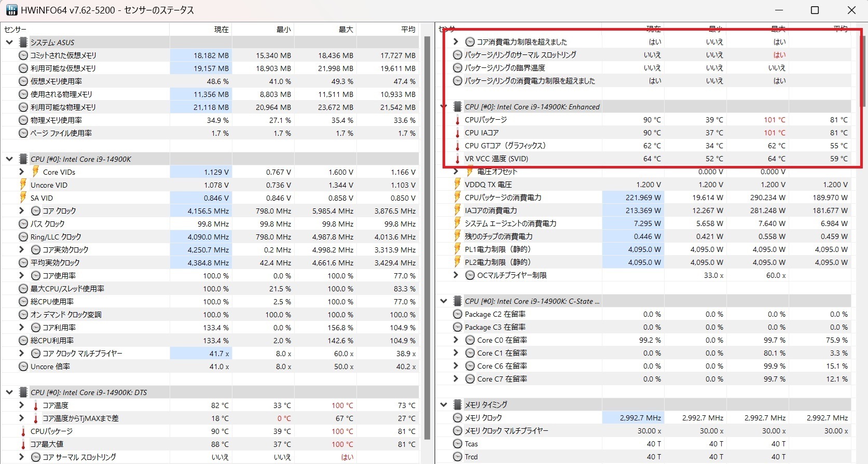Click the thermometer icon beside CPUパッケージ in DTS section

[23, 431]
